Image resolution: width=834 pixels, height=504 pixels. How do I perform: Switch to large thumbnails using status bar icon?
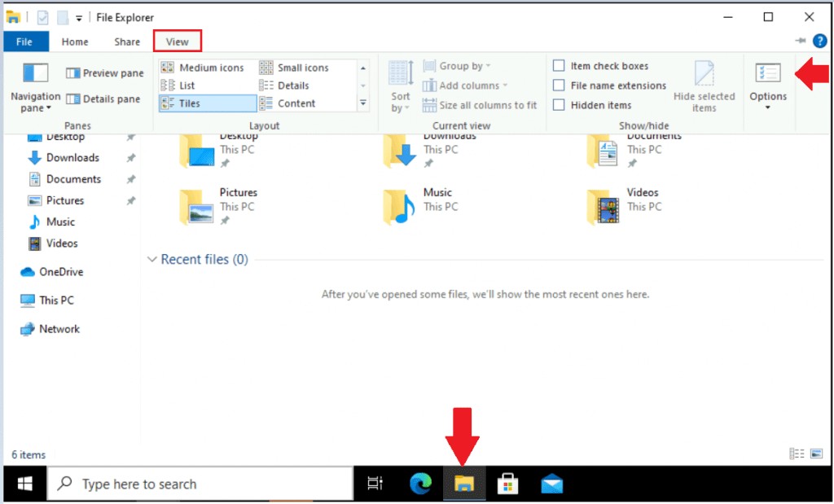817,454
